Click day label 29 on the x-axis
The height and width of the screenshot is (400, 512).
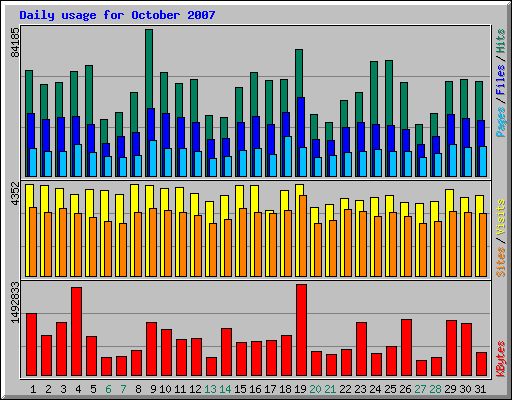click(x=450, y=389)
